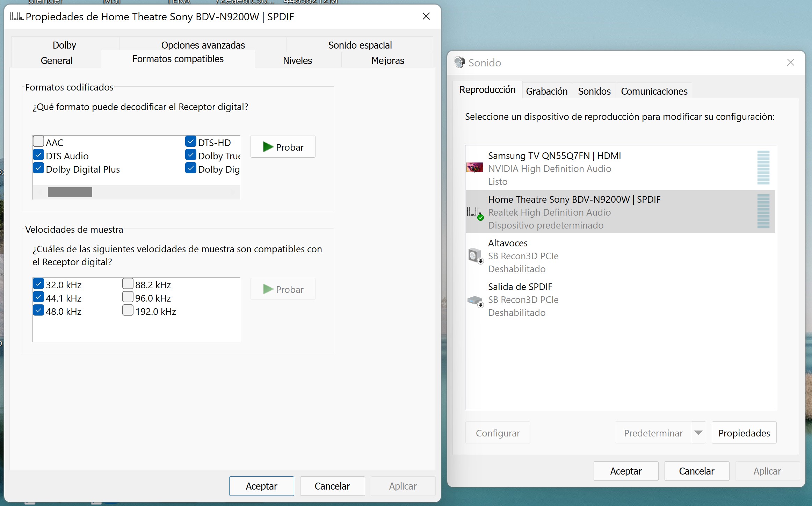This screenshot has width=812, height=506.
Task: Open the Sonidos tab
Action: click(x=594, y=91)
